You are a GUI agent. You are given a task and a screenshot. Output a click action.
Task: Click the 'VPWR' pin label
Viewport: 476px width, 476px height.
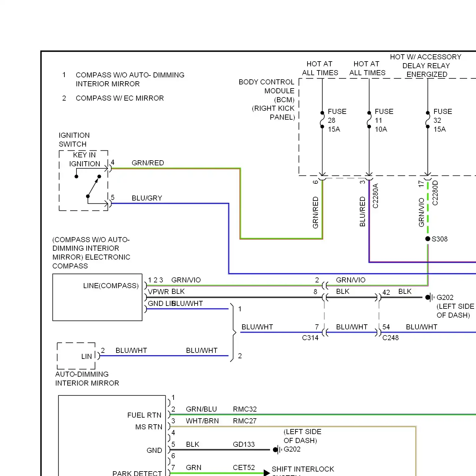coord(158,291)
